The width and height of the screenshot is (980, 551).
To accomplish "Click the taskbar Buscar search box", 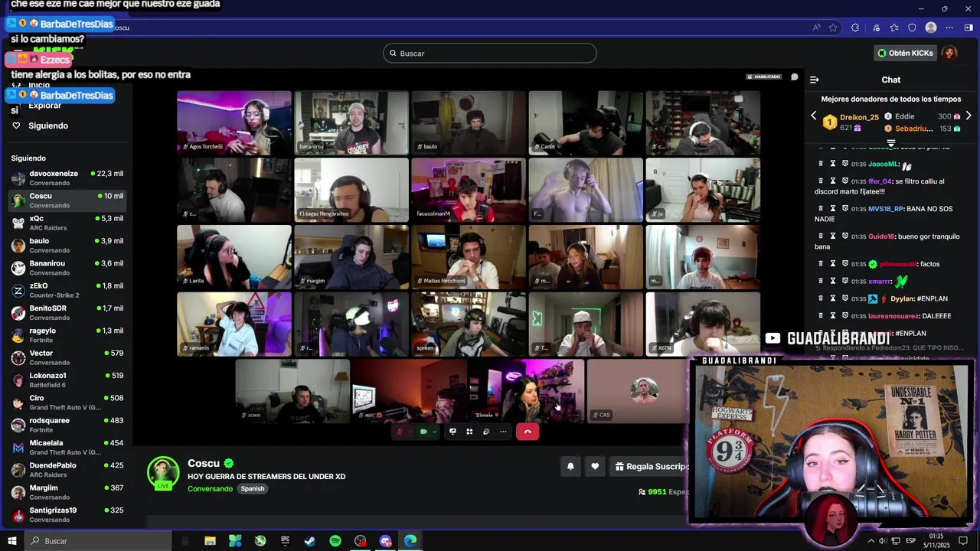I will 98,541.
